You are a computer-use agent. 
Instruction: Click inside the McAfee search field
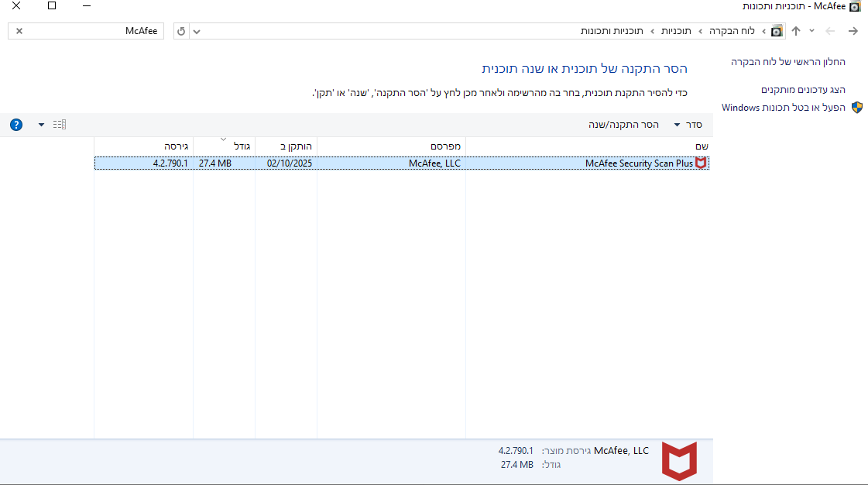[x=93, y=31]
